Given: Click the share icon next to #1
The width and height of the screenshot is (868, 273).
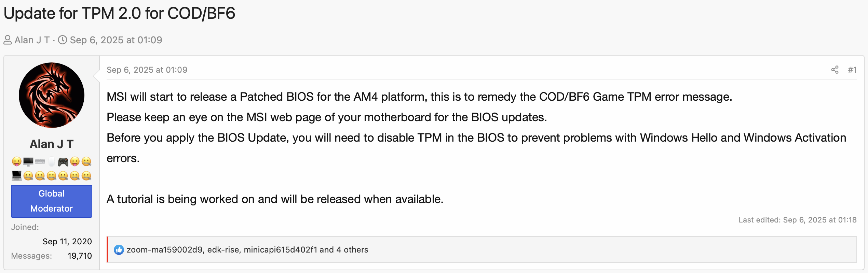Looking at the screenshot, I should 835,70.
